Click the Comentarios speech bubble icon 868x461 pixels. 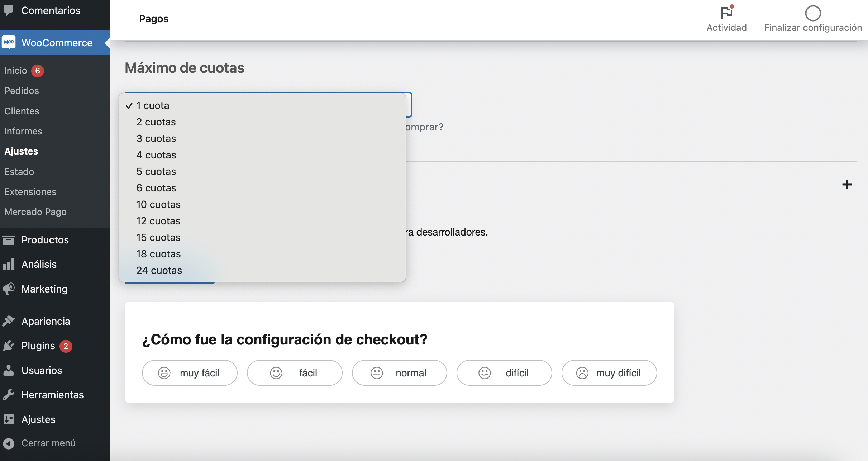[8, 10]
